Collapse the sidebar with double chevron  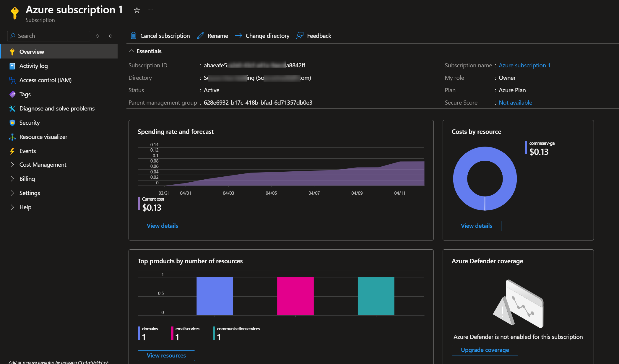coord(111,36)
